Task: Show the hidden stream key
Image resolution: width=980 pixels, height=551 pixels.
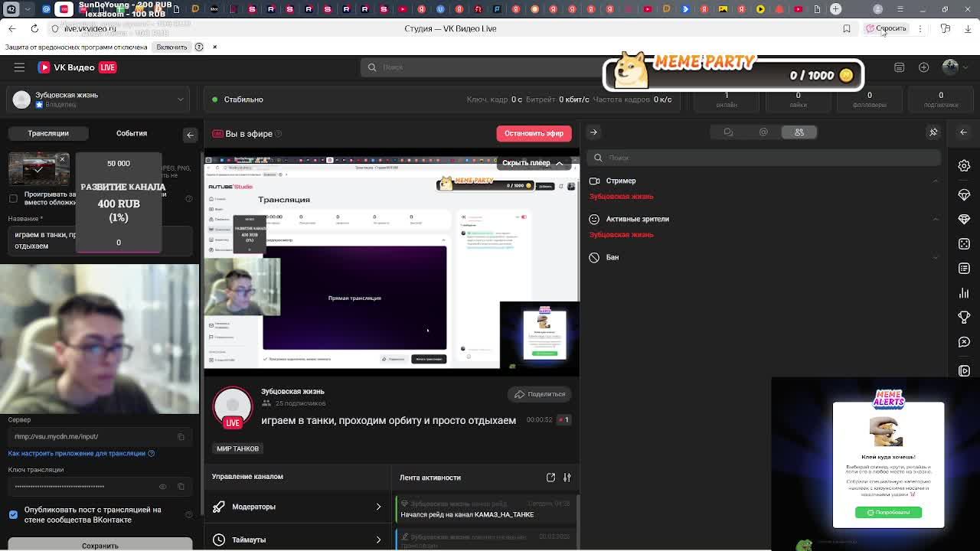Action: click(162, 487)
